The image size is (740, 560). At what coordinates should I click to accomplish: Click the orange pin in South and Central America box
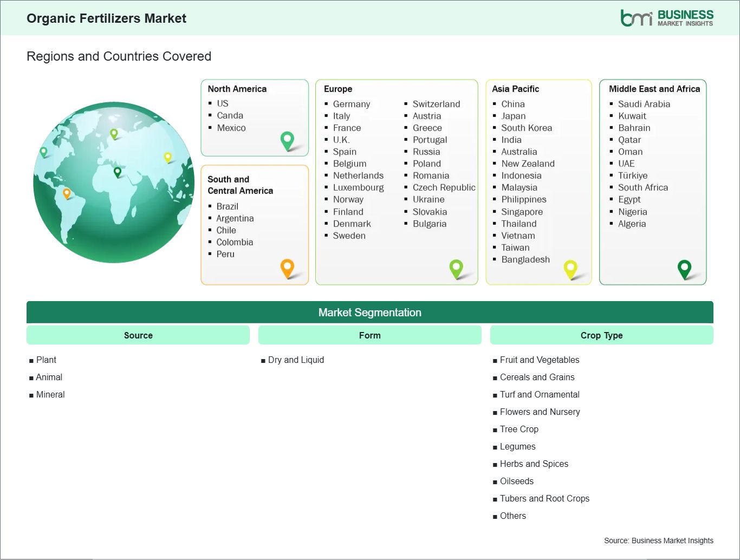(287, 268)
